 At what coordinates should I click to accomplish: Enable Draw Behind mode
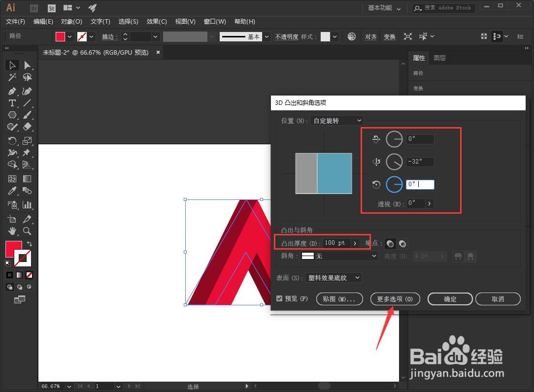pos(19,287)
